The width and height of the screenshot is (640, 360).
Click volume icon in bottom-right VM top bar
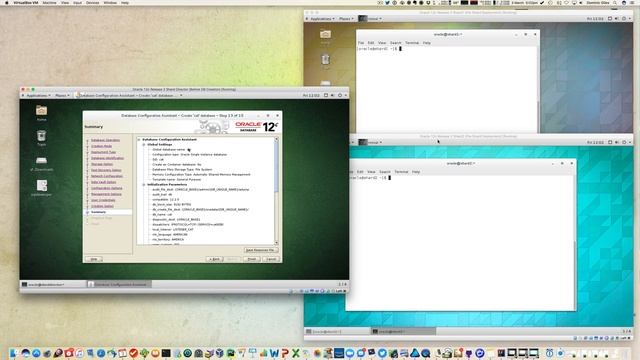click(x=617, y=142)
